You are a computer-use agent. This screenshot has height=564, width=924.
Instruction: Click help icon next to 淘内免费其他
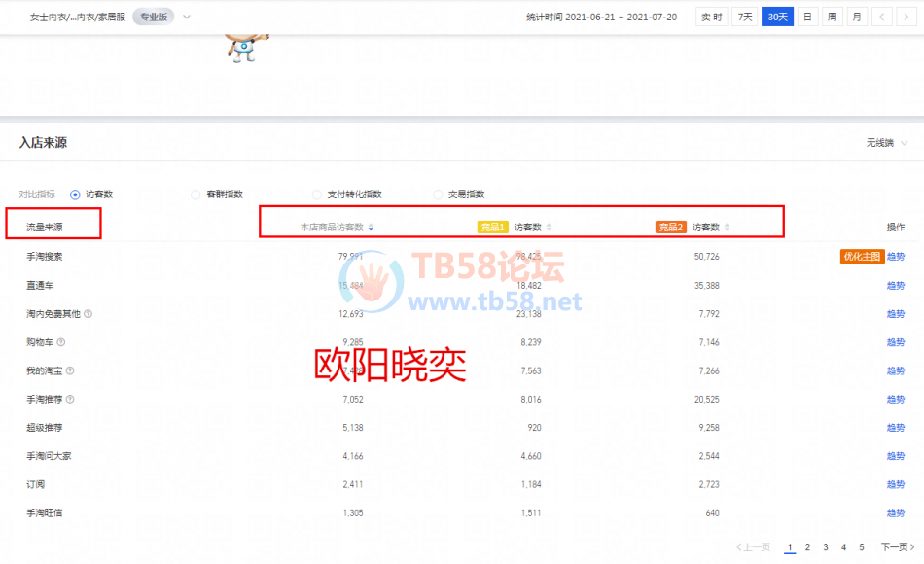[89, 314]
